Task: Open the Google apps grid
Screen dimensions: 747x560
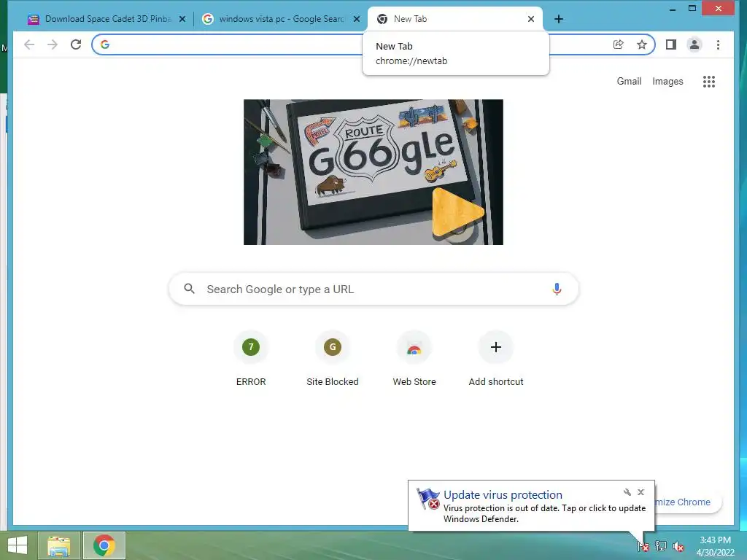Action: click(x=709, y=82)
